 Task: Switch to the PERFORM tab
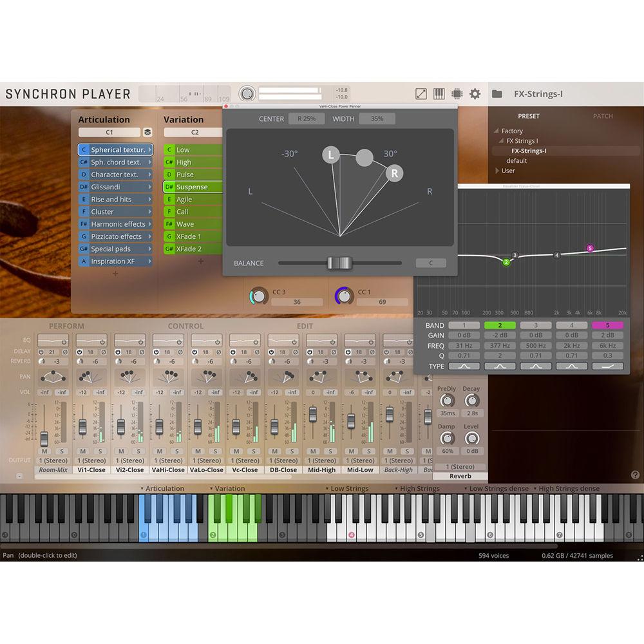[x=68, y=326]
